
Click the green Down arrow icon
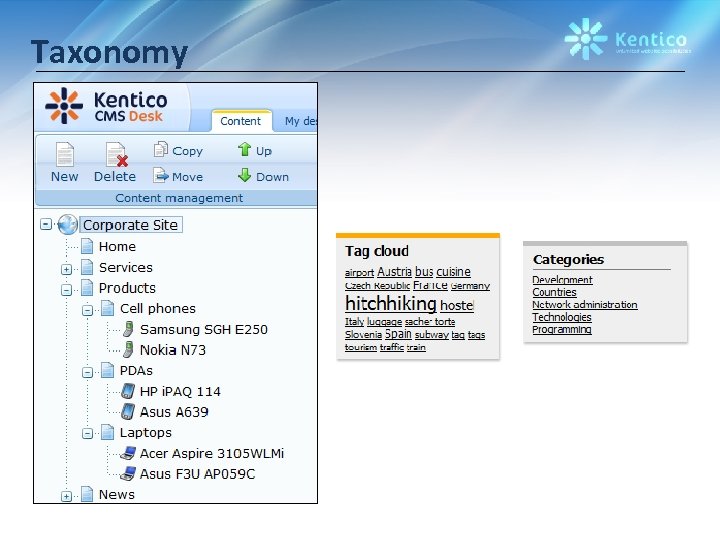click(x=244, y=175)
